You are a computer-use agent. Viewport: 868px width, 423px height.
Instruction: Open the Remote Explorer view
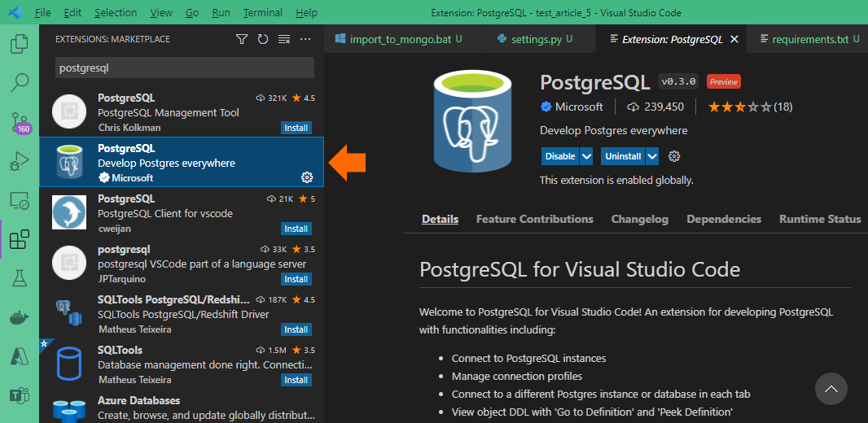pyautogui.click(x=20, y=200)
